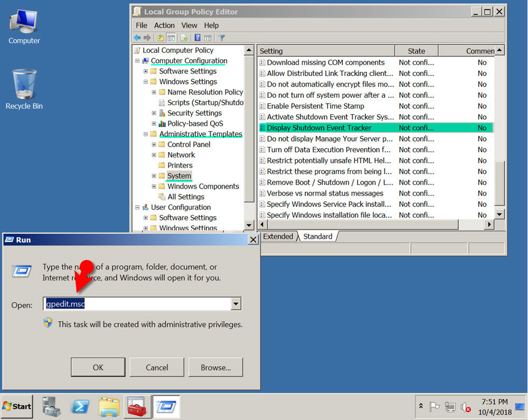Open the Run dialog's Open dropdown arrow
The width and height of the screenshot is (528, 420).
click(x=235, y=304)
